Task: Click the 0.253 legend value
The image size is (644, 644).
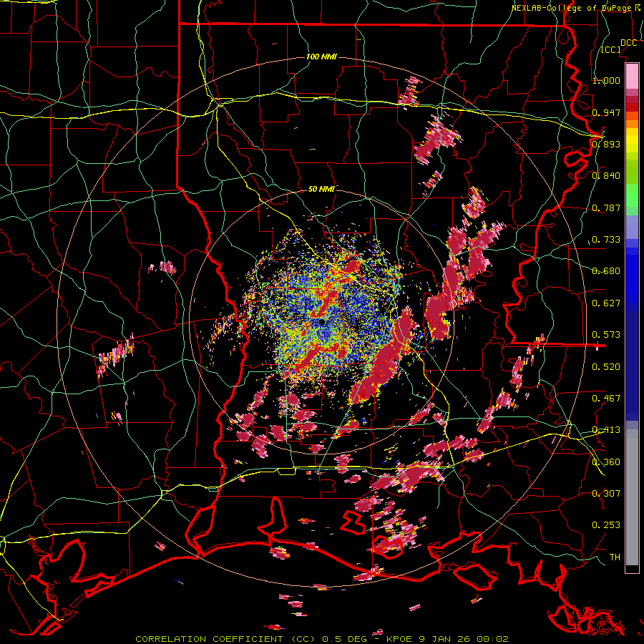Action: click(x=606, y=525)
